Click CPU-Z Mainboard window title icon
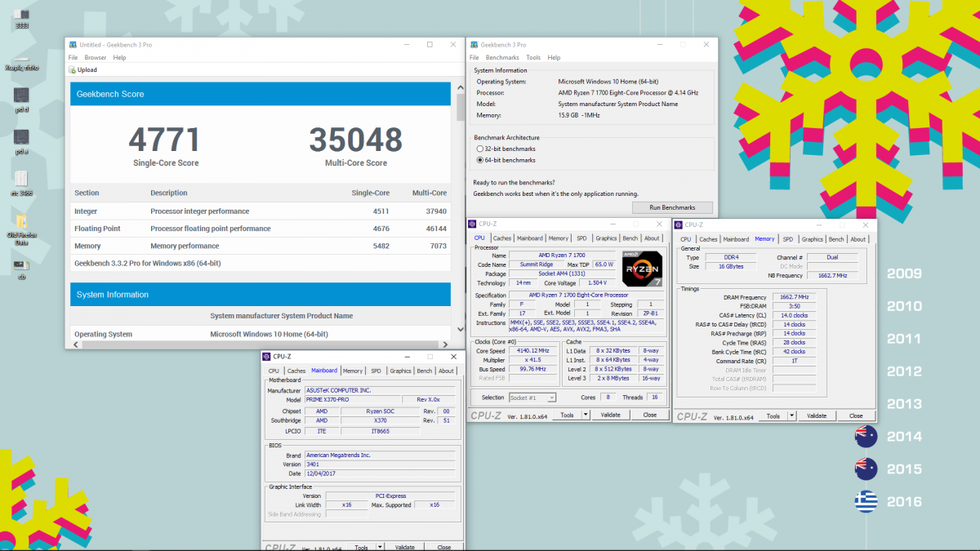Image resolution: width=980 pixels, height=551 pixels. (x=267, y=356)
